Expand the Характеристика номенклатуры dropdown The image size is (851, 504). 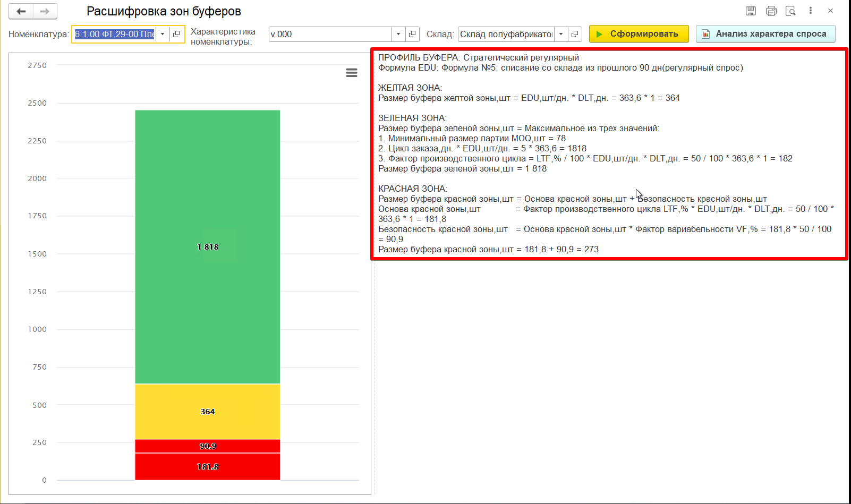pyautogui.click(x=398, y=34)
